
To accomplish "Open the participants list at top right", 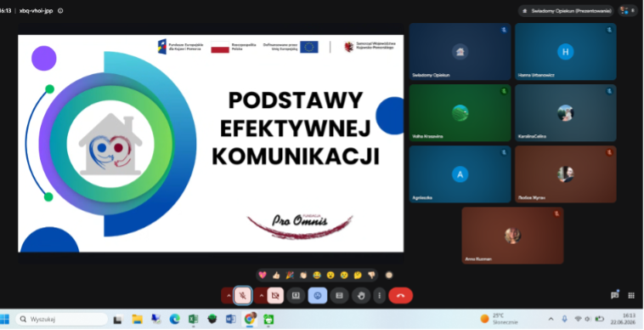I will 628,11.
